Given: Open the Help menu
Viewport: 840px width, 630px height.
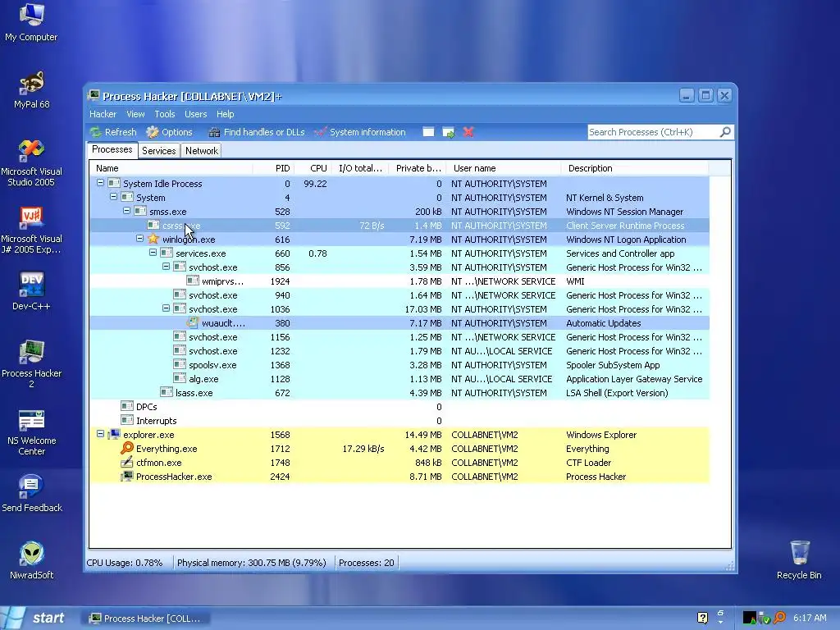Looking at the screenshot, I should coord(225,114).
